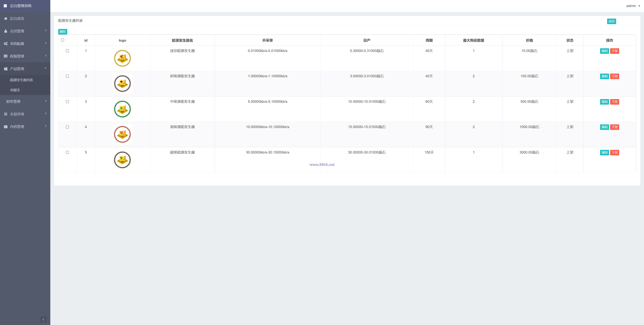
Task: Expand the 系统配置 chevron
Action: [46, 43]
